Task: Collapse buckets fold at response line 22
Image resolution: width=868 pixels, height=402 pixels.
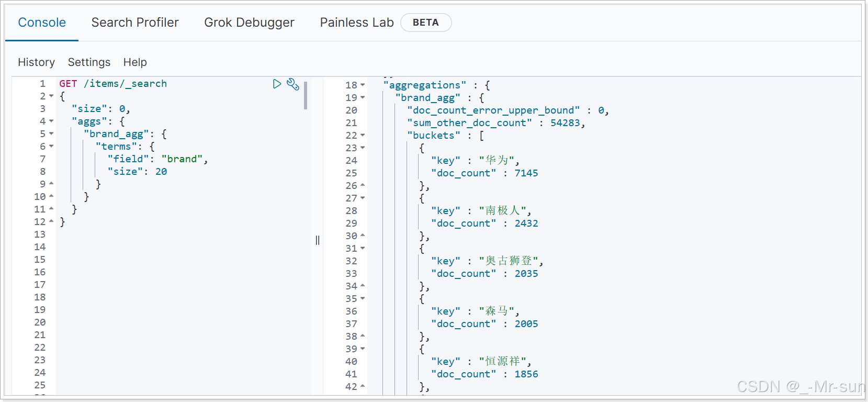Action: [363, 136]
